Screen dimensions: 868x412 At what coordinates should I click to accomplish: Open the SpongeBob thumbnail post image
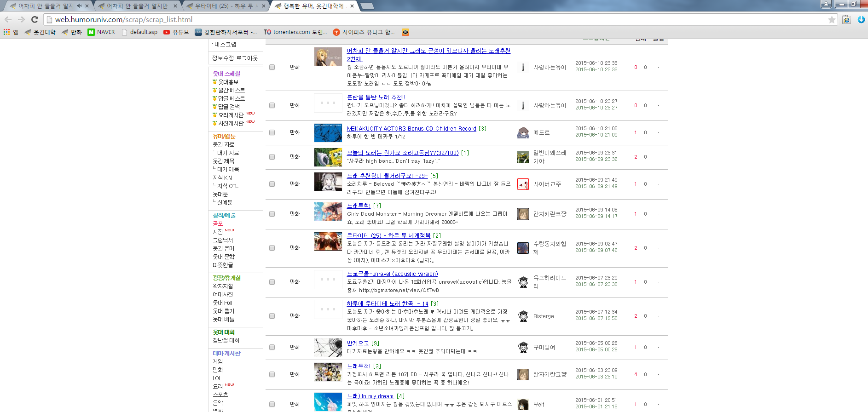point(328,157)
